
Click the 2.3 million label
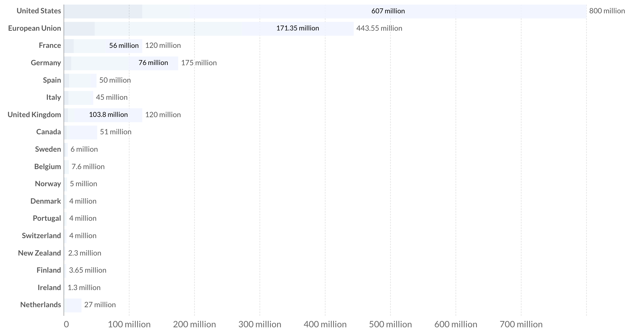85,253
